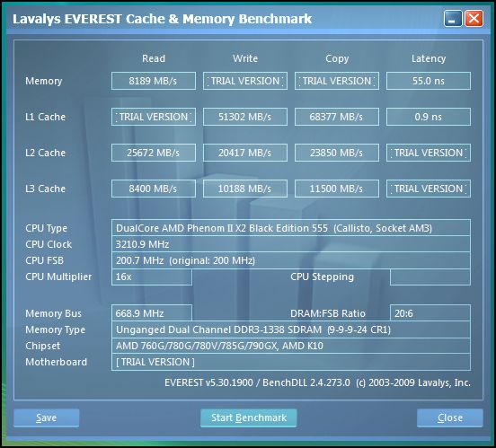This screenshot has height=448, width=496.
Task: Click the L1 Cache Copy 68377 MB/s box
Action: pyautogui.click(x=337, y=117)
